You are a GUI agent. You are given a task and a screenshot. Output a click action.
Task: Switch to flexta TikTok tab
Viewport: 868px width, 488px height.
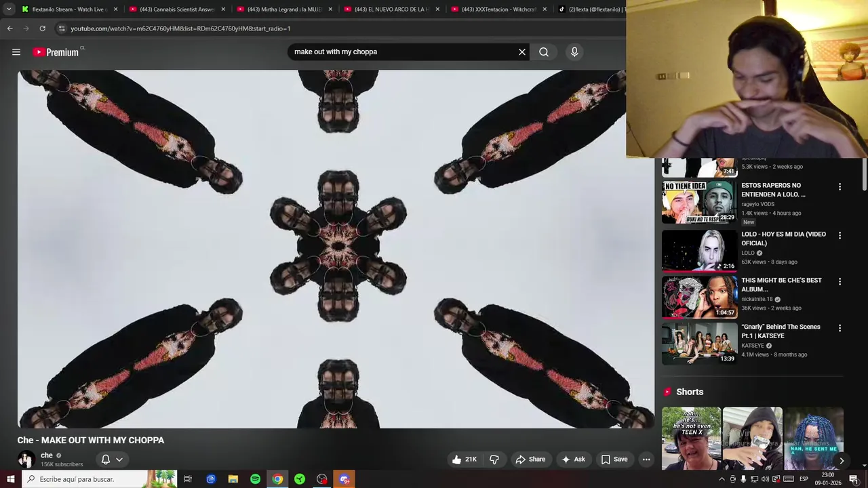(590, 9)
